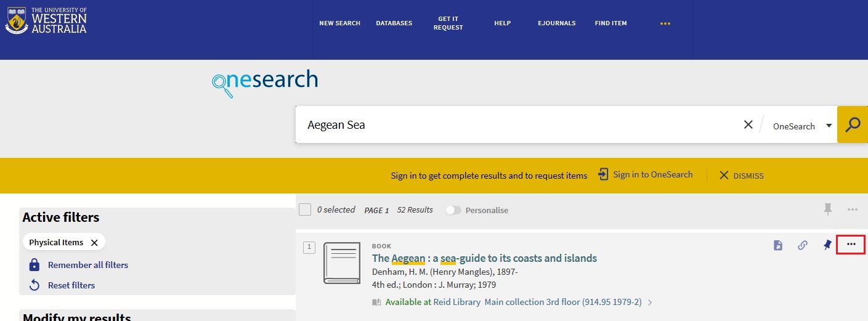Click Sign in to OneSearch
The image size is (868, 321).
coord(645,175)
